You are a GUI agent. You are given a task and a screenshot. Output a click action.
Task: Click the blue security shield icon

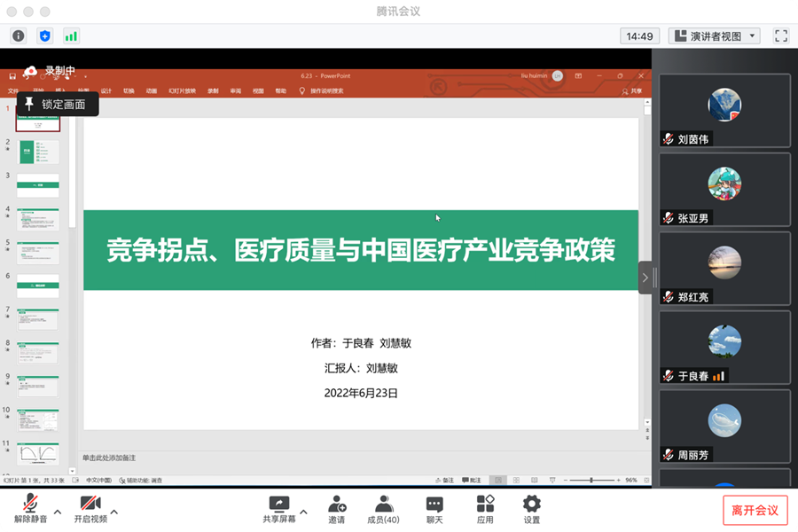[x=45, y=36]
